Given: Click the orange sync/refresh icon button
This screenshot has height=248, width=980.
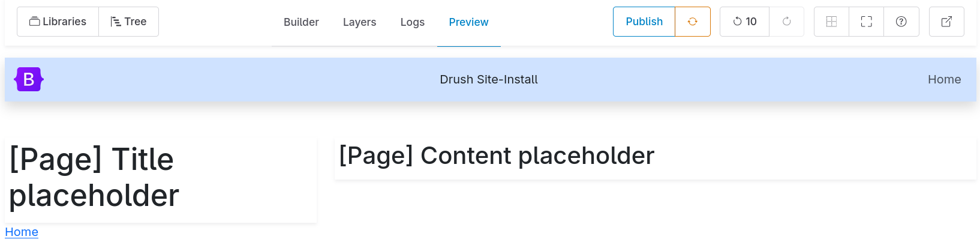Looking at the screenshot, I should pos(693,22).
